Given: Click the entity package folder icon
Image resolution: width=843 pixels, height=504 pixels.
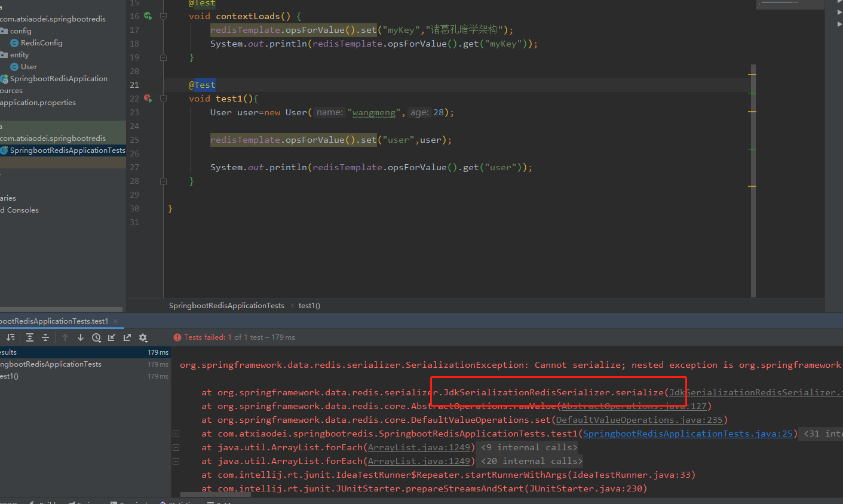Looking at the screenshot, I should click(4, 55).
